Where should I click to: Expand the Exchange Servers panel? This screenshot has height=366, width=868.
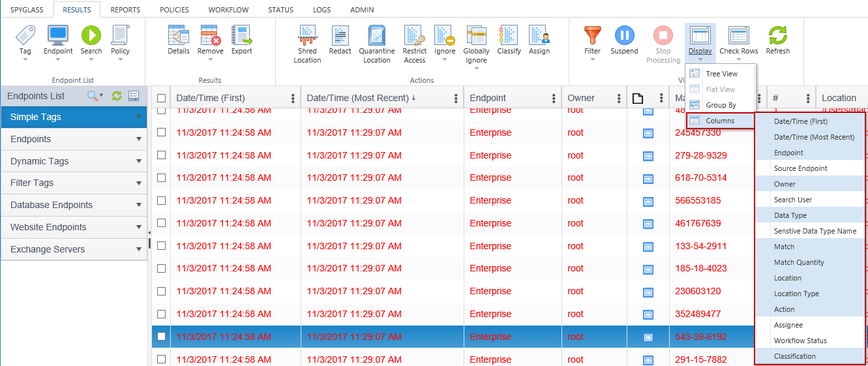(139, 249)
